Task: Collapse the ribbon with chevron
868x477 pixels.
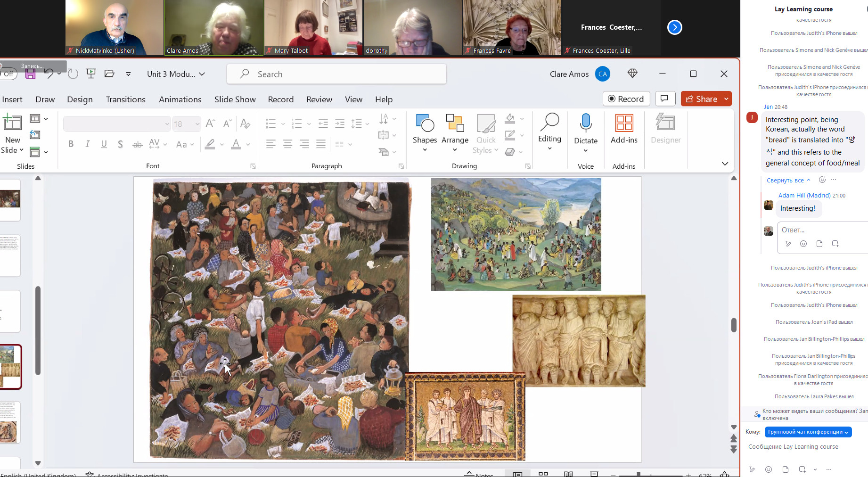Action: (x=725, y=164)
